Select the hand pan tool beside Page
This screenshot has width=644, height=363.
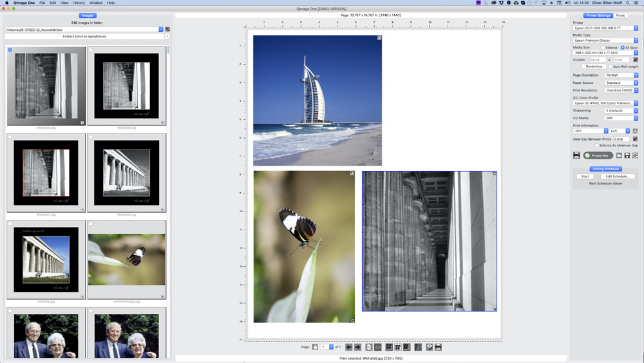coord(315,347)
